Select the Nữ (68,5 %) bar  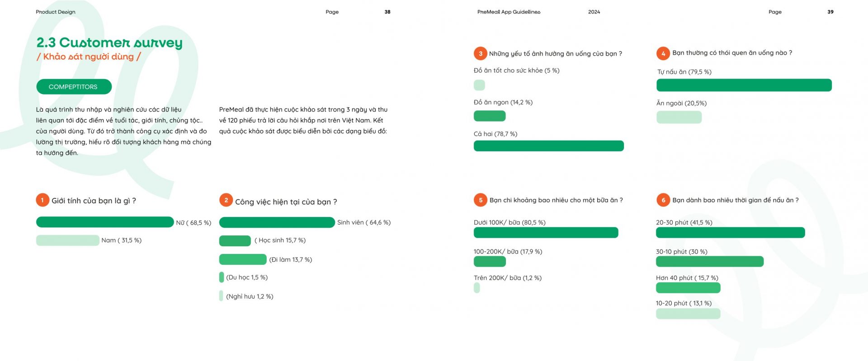[x=105, y=222]
